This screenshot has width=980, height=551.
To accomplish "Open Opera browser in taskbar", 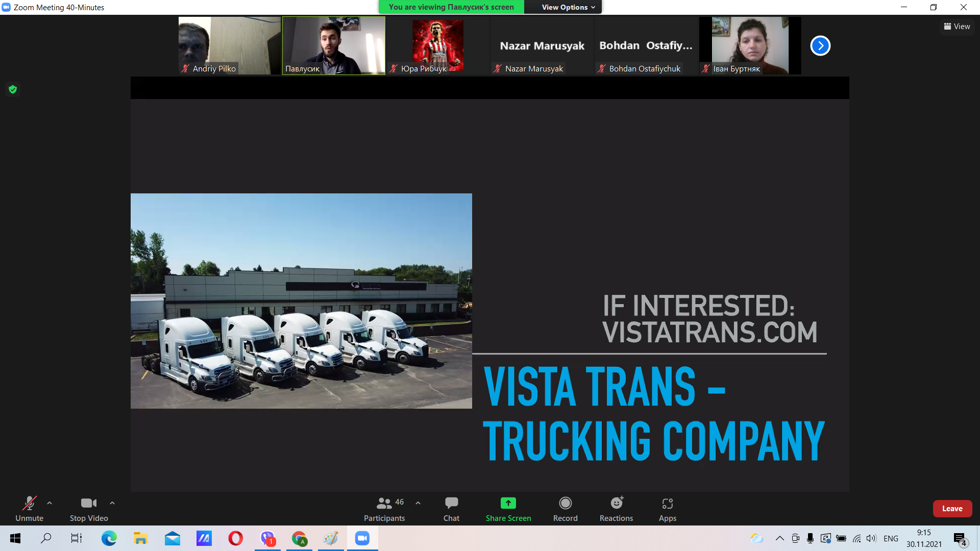I will [x=235, y=538].
